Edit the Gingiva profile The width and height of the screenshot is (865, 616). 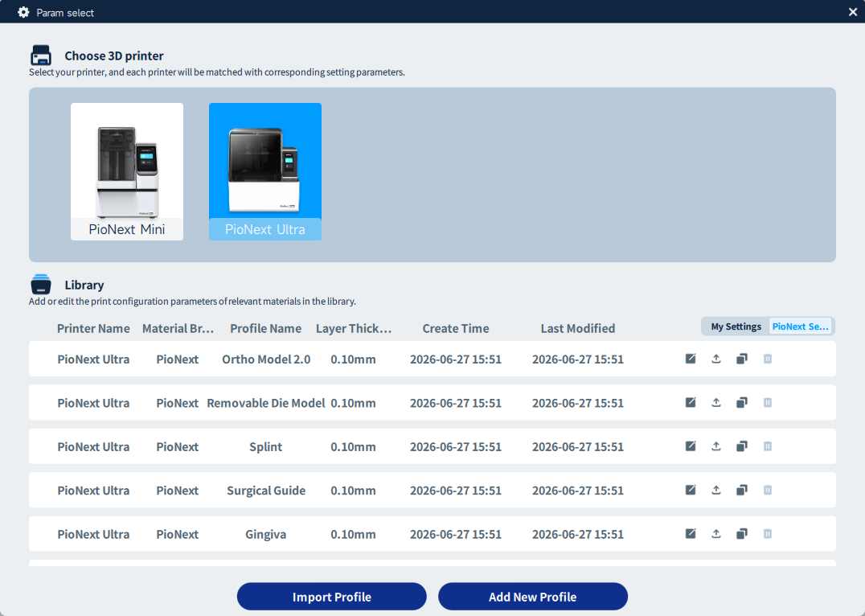(x=690, y=533)
